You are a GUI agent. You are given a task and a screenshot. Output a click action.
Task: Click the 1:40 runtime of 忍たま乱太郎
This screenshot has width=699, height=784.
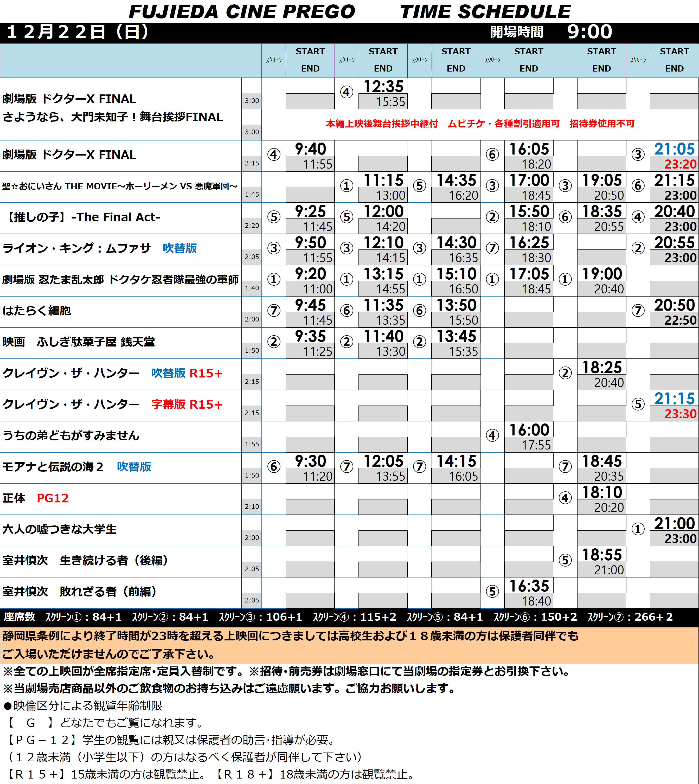[x=252, y=288]
